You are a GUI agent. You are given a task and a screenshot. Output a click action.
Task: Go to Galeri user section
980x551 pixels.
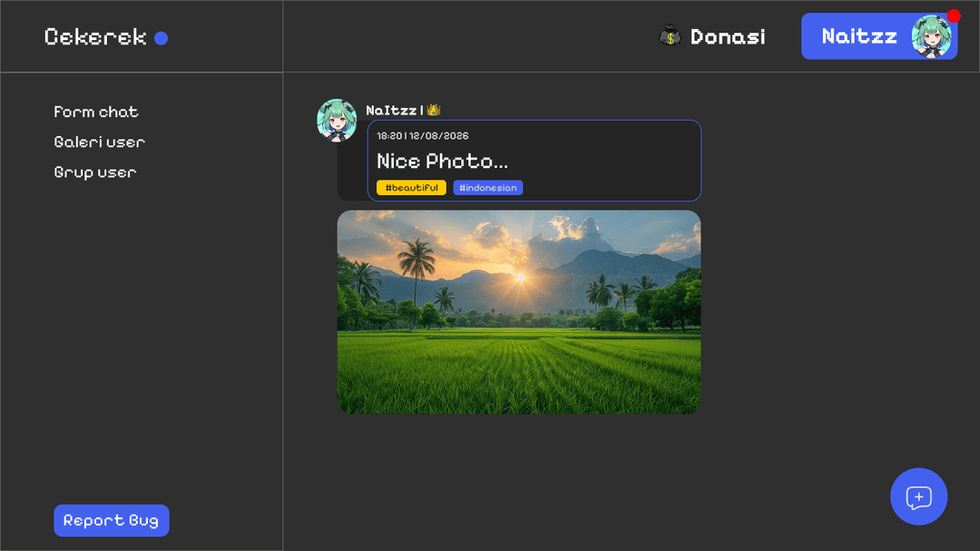click(x=100, y=142)
